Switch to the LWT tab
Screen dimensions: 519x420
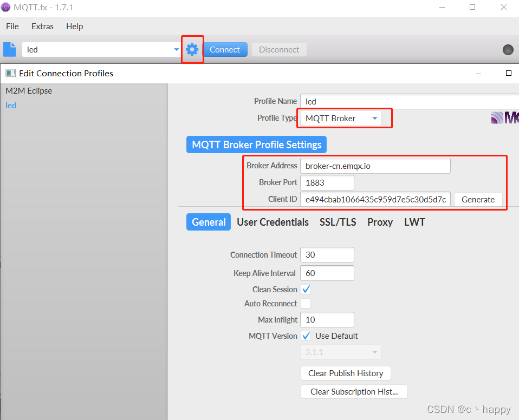point(414,222)
